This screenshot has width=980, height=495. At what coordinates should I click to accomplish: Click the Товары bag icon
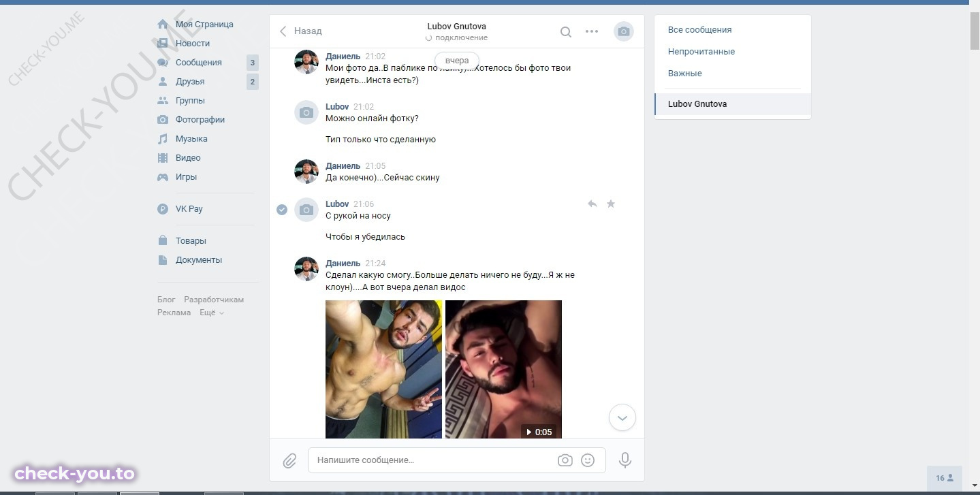pos(163,241)
